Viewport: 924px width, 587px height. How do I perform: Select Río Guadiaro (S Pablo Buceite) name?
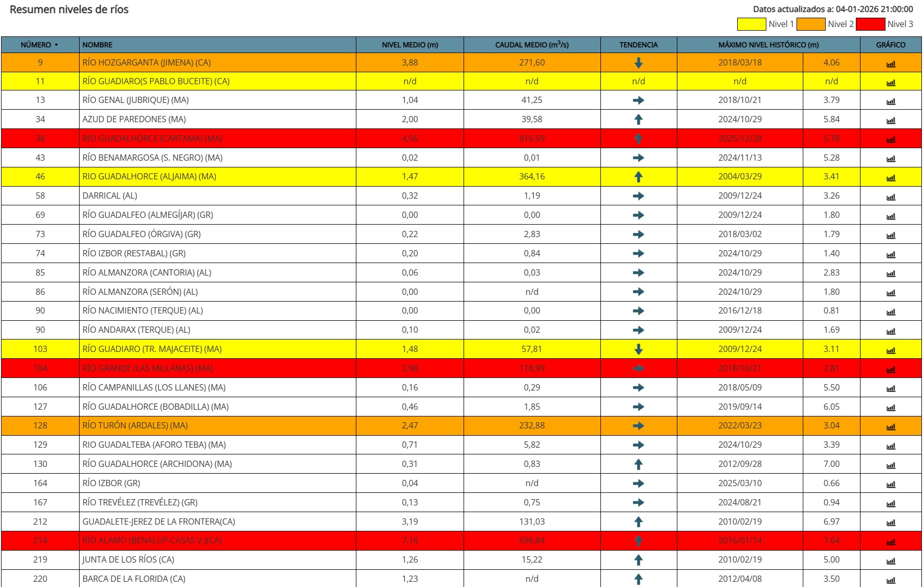pos(156,81)
